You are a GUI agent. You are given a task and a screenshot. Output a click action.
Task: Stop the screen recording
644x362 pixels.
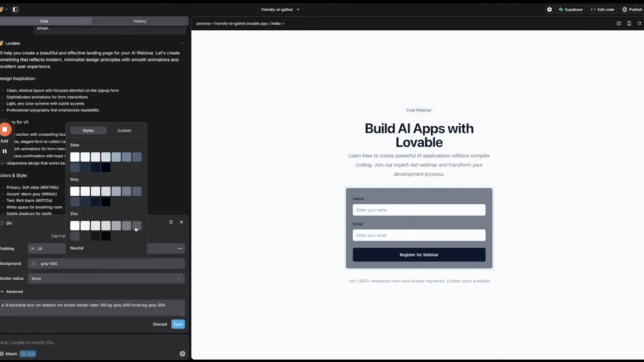pos(5,129)
